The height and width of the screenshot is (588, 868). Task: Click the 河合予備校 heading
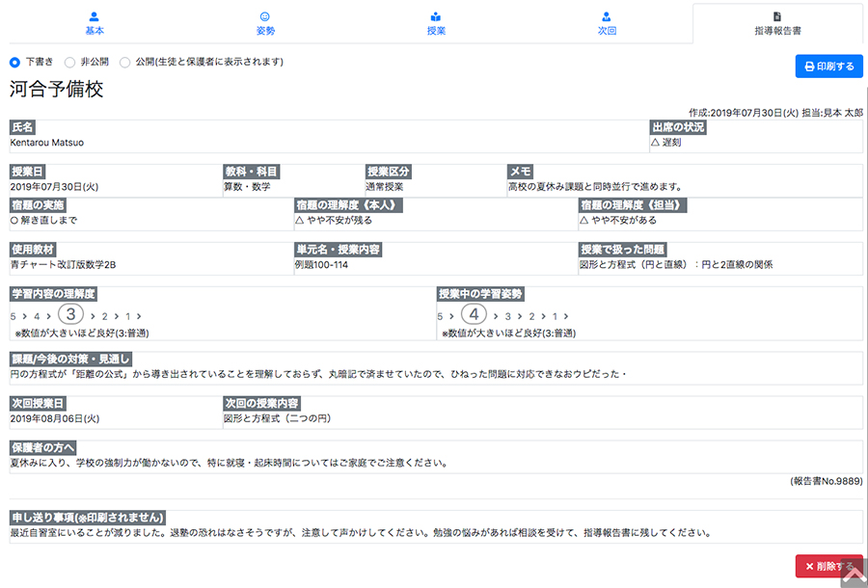point(57,89)
